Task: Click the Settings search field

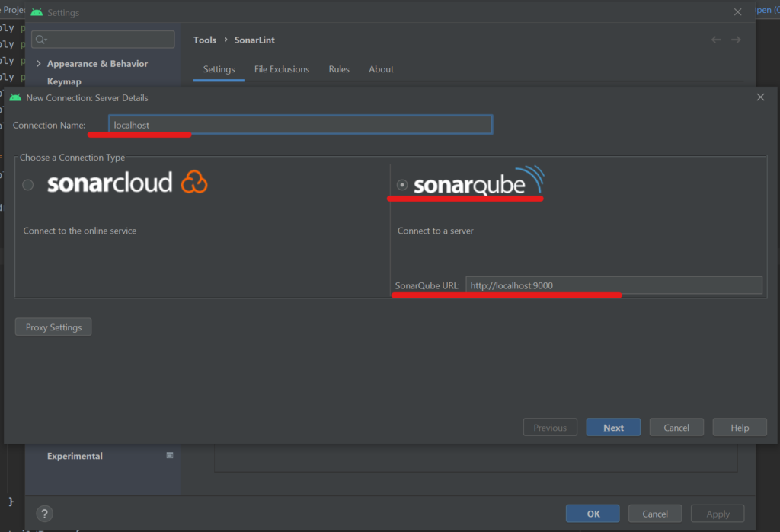Action: tap(103, 40)
